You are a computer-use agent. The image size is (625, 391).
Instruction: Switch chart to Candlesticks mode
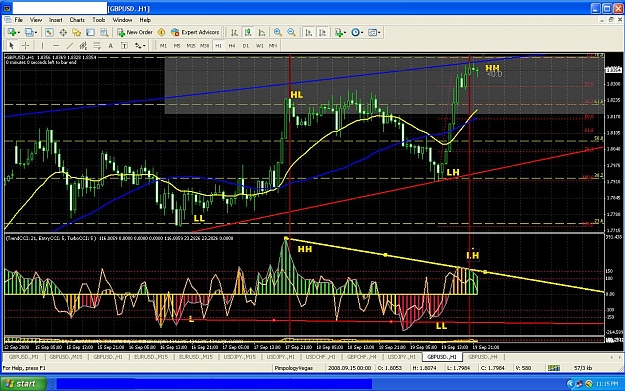[248, 32]
